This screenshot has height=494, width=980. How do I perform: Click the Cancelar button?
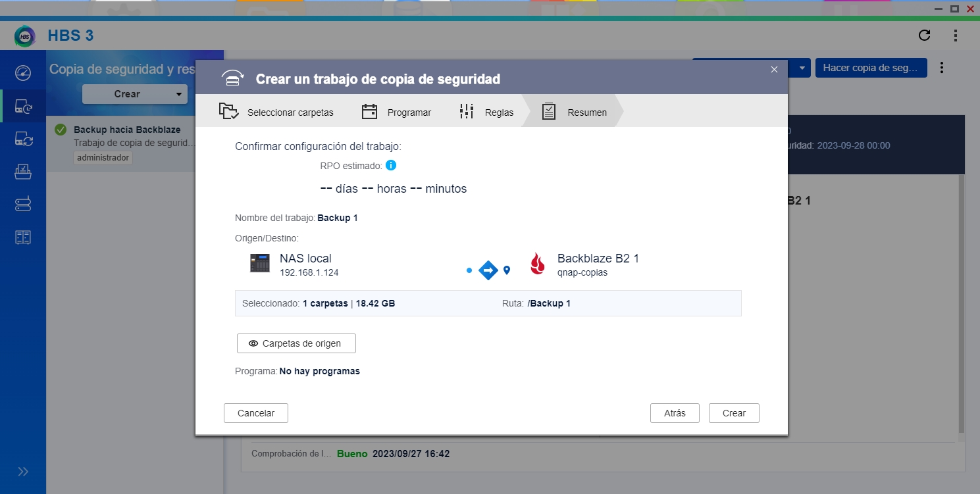click(256, 413)
